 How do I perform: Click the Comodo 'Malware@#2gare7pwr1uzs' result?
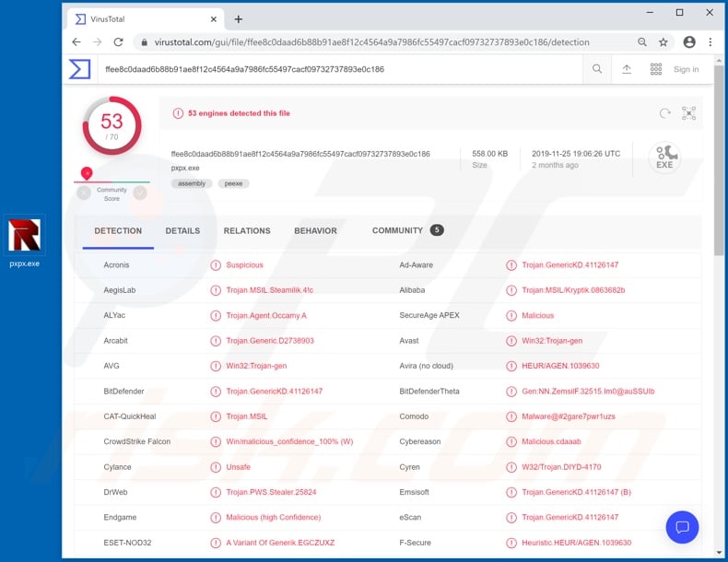tap(569, 416)
